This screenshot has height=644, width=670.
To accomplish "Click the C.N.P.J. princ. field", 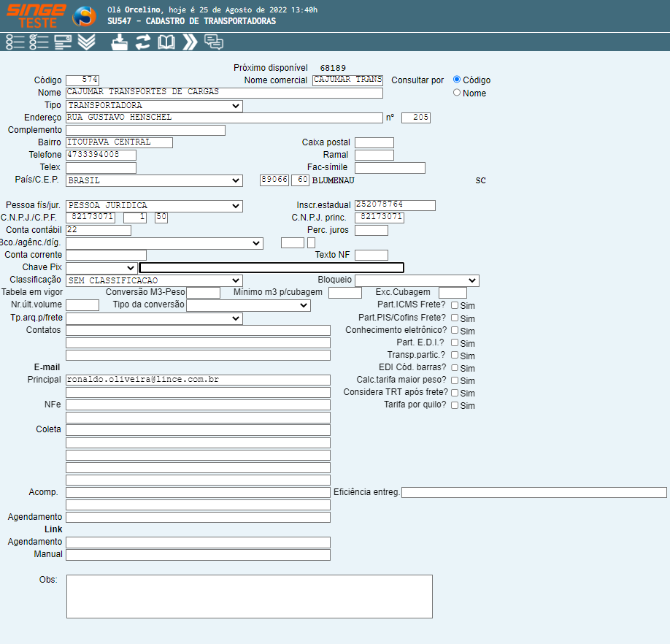I will coord(380,218).
